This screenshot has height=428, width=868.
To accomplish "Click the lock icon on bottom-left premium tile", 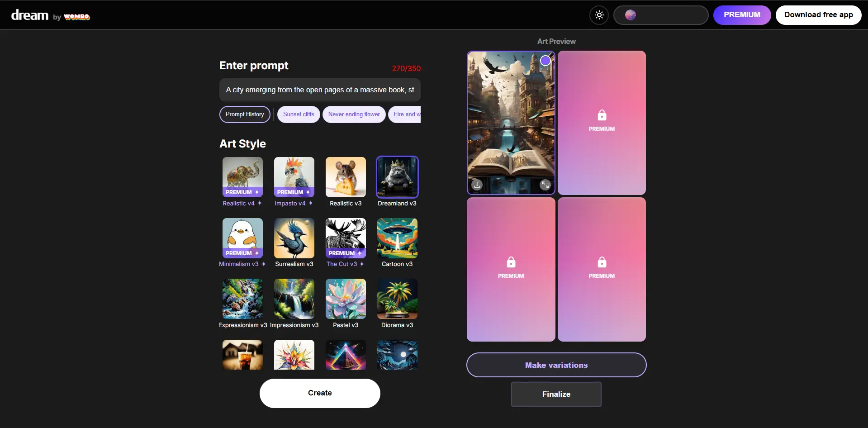I will tap(511, 262).
